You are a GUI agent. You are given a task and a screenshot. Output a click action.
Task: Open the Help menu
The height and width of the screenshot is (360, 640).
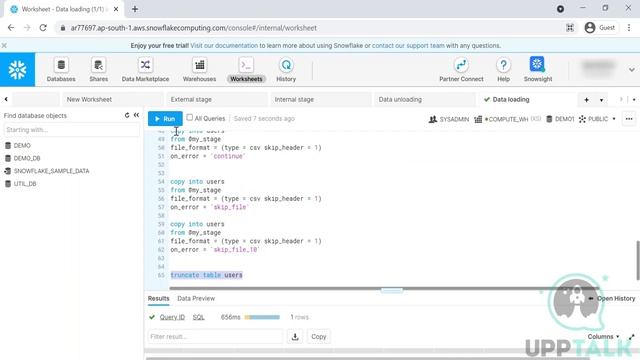[x=503, y=70]
